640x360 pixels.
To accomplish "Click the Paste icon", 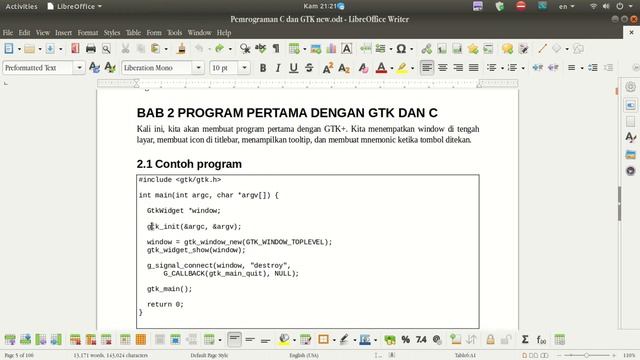I will (x=156, y=49).
